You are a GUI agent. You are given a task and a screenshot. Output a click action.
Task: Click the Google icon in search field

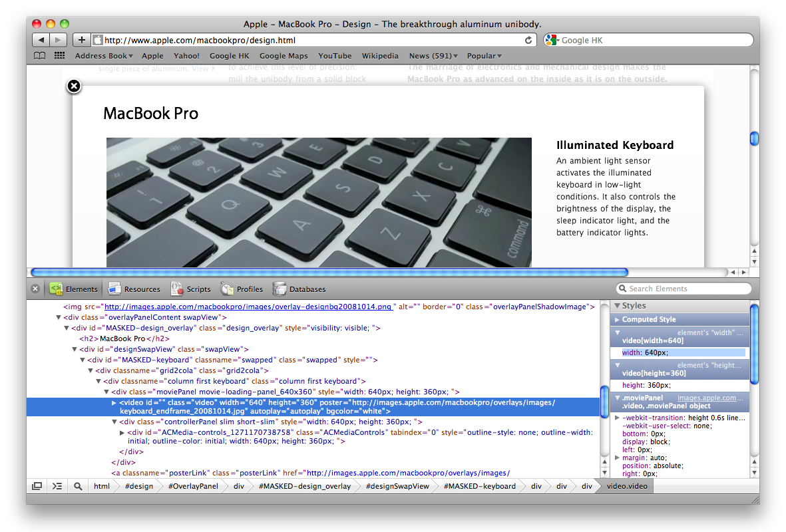[552, 40]
